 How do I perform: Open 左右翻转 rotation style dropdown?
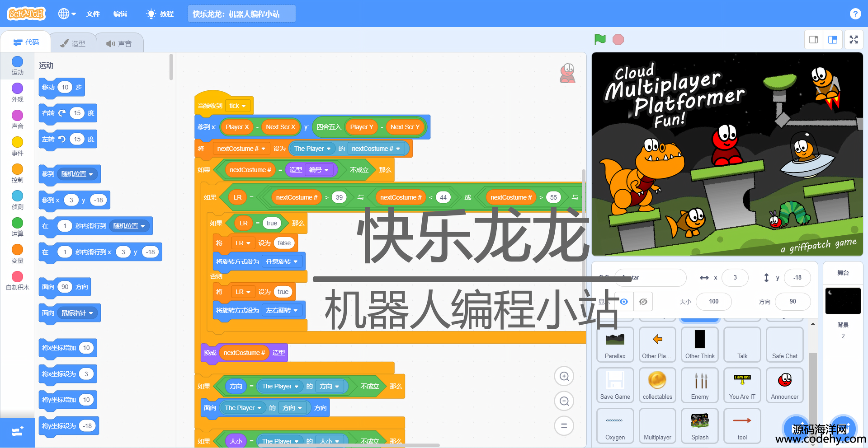(283, 311)
